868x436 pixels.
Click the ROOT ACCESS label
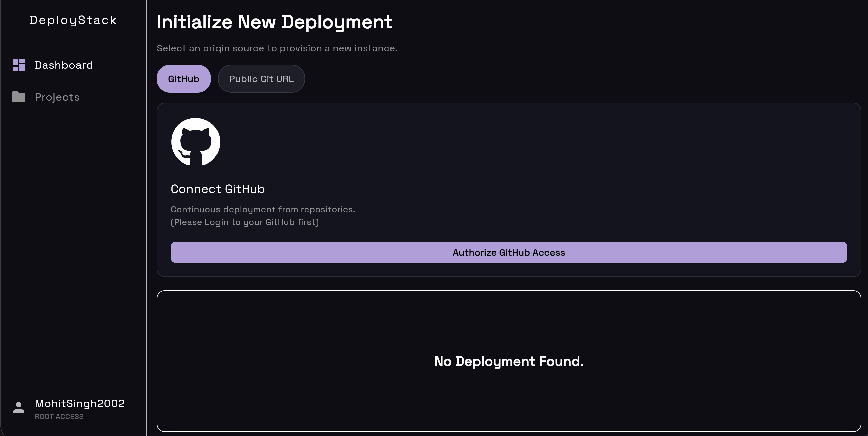click(x=59, y=416)
